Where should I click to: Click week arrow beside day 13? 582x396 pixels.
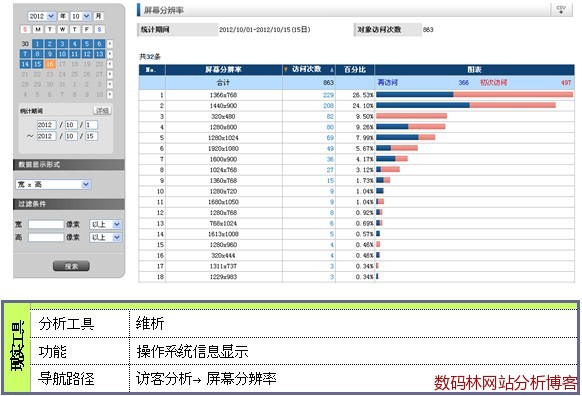click(110, 54)
